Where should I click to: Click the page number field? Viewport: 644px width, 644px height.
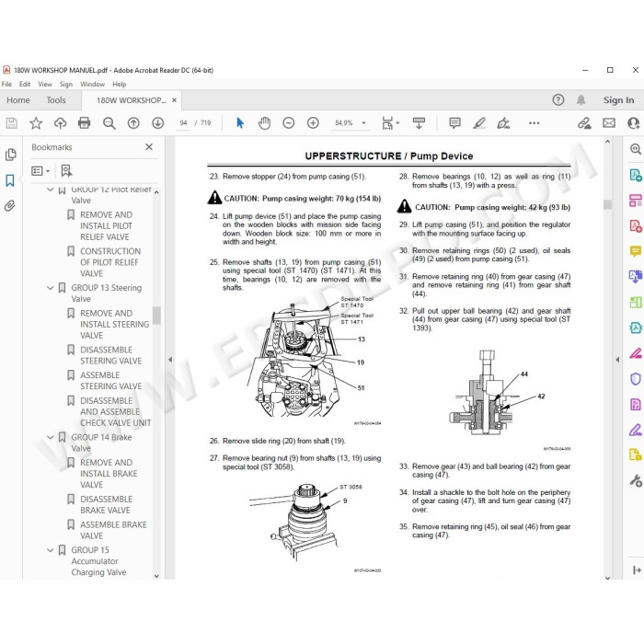183,122
